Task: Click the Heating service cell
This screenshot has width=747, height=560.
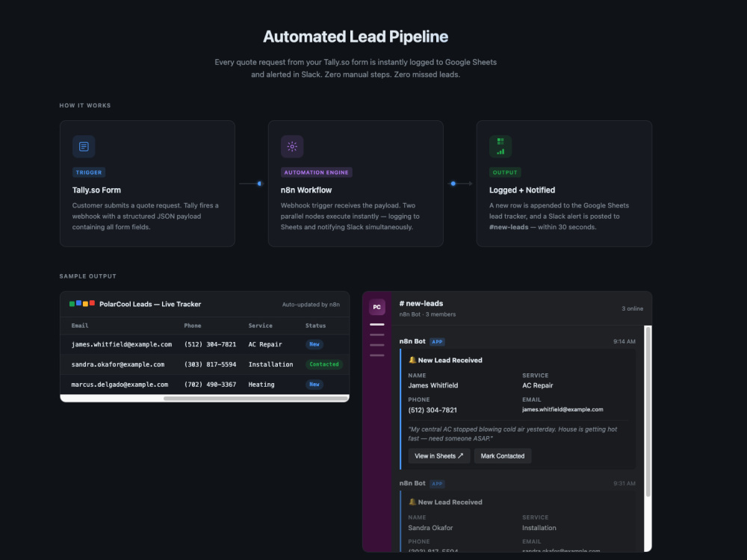Action: pos(261,385)
